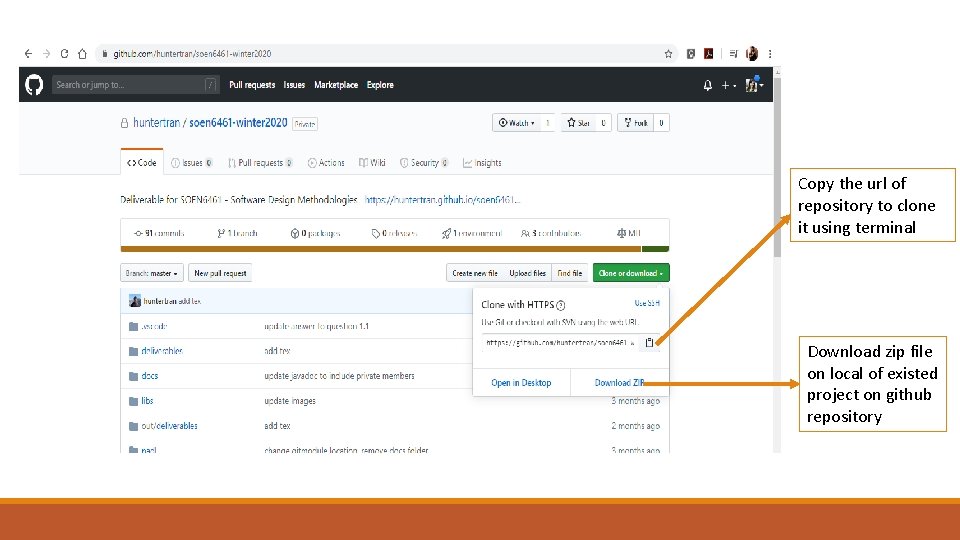960x540 pixels.
Task: Star the repository
Action: pos(579,123)
